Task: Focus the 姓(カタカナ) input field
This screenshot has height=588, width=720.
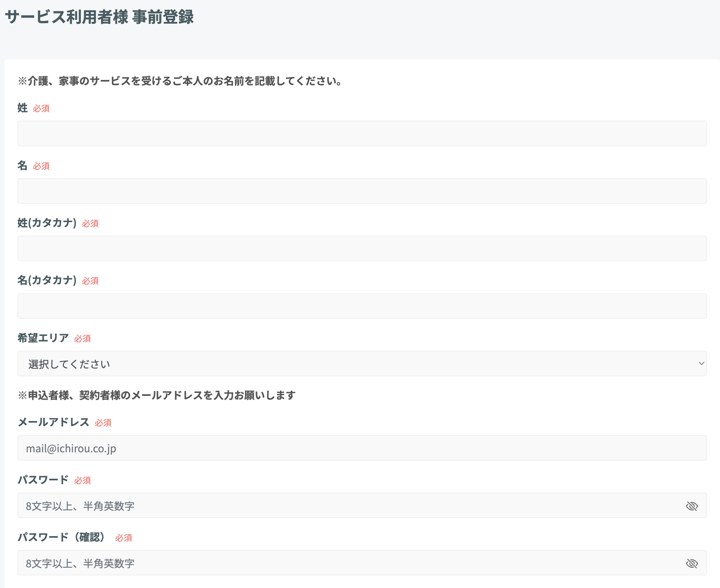Action: pos(362,248)
